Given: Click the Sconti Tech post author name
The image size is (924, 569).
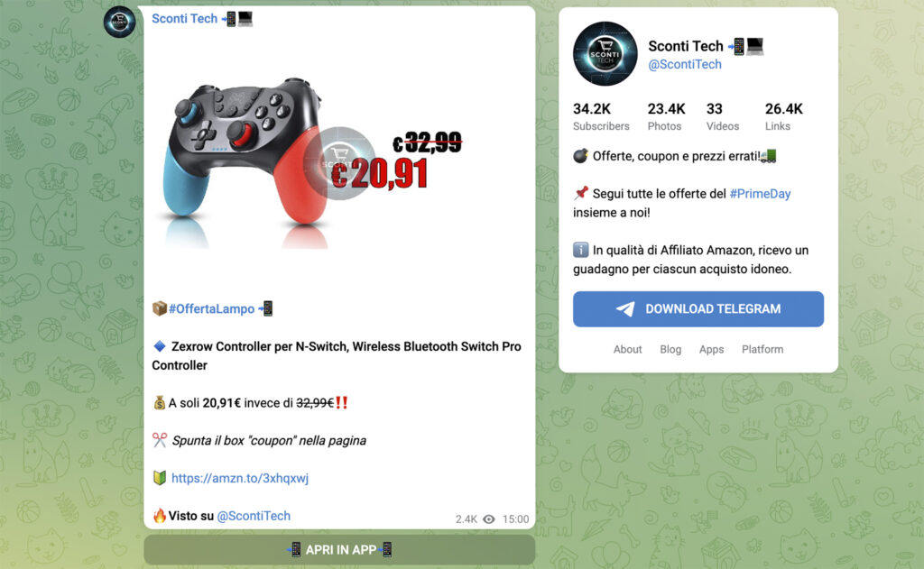Looking at the screenshot, I should pos(184,18).
